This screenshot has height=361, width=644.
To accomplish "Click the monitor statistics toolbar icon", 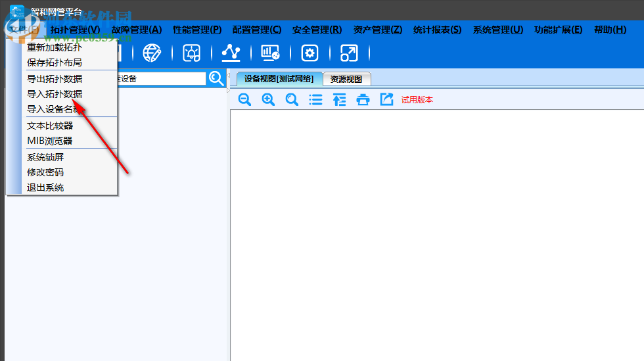I will tap(270, 53).
